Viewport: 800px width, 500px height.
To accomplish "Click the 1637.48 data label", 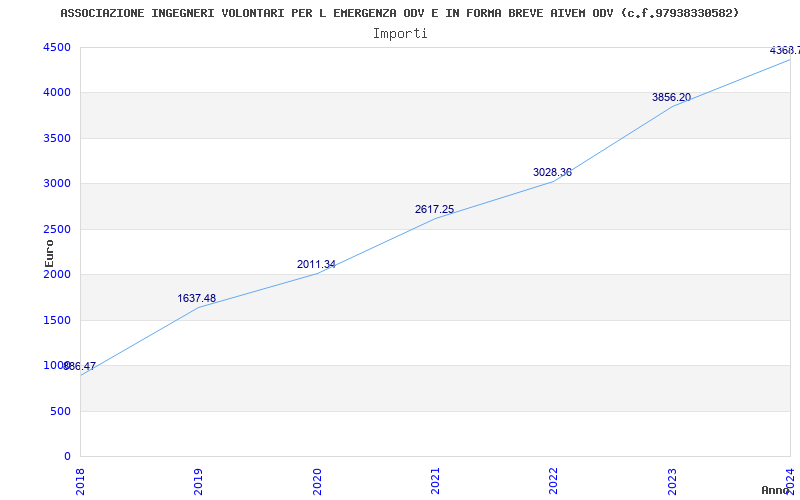I will click(x=196, y=298).
